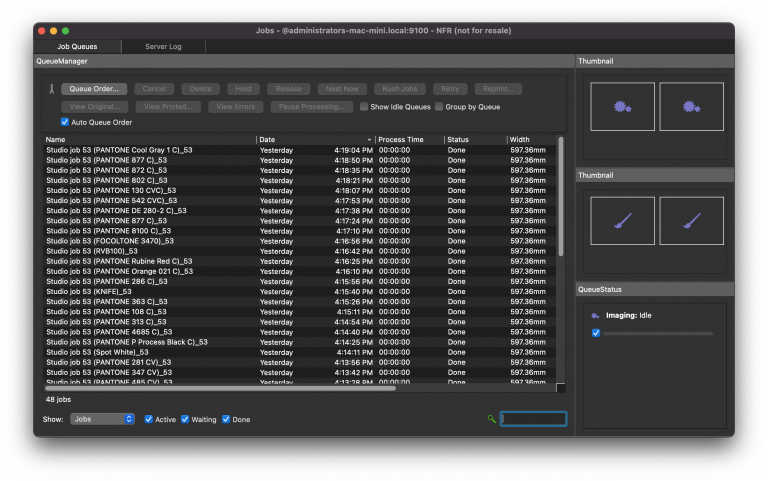The width and height of the screenshot is (768, 481).
Task: Select job PANTONE Orange 021 C_53
Action: (300, 271)
